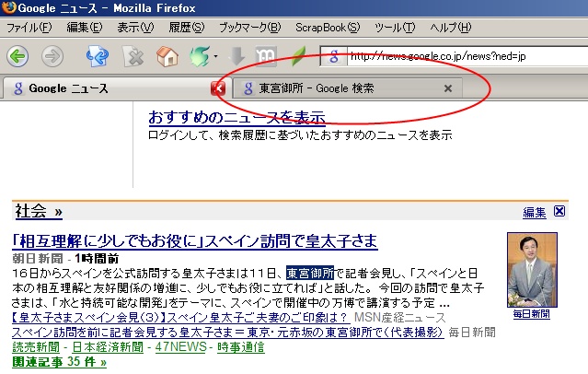The image size is (588, 374).
Task: Click the grey down-arrow downloads icon
Action: point(236,57)
